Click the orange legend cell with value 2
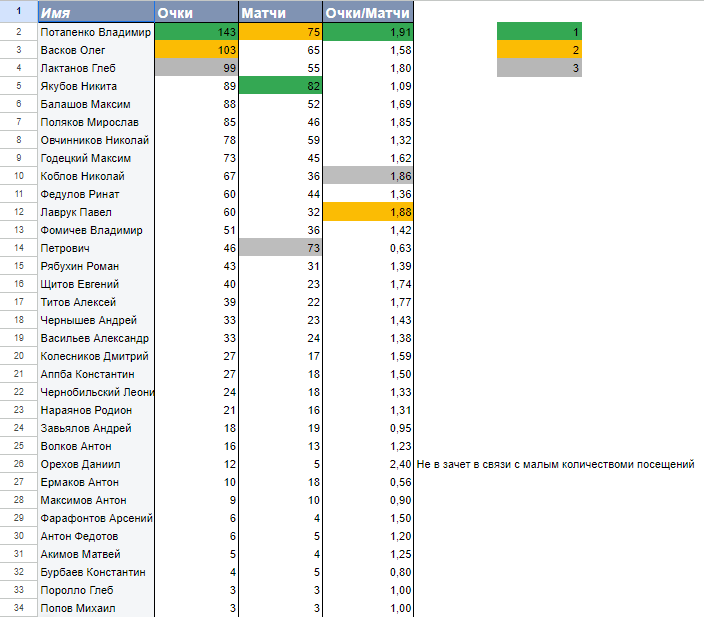704x617 pixels. (x=539, y=50)
